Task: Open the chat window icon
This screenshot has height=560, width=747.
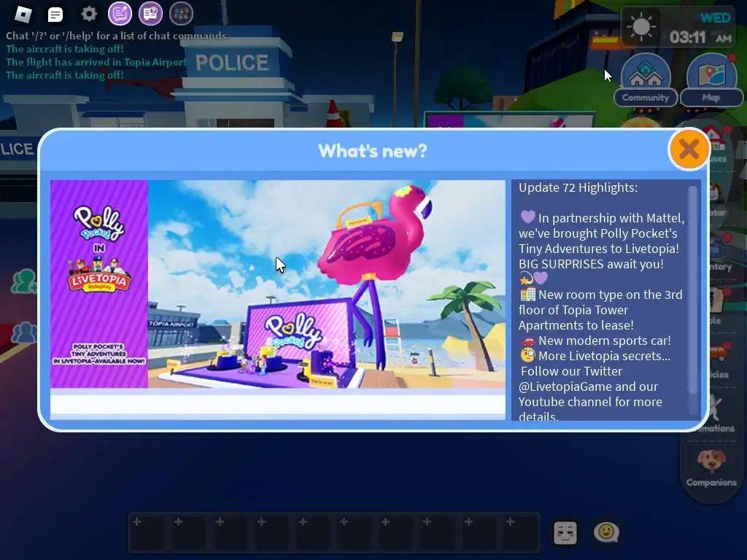Action: [55, 15]
